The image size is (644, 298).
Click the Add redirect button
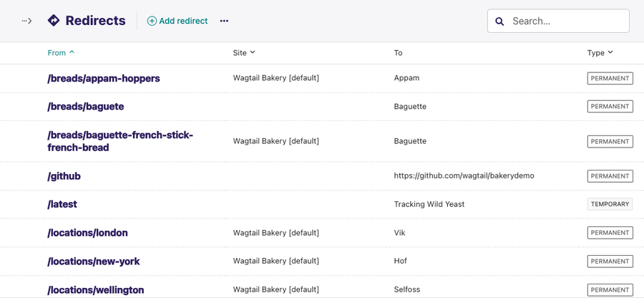(177, 21)
